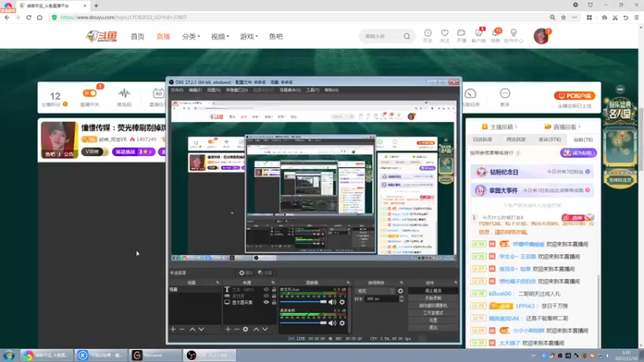Screen dimensions: 644x362
Task: Open the 消息 messages bell icon
Action: click(496, 35)
